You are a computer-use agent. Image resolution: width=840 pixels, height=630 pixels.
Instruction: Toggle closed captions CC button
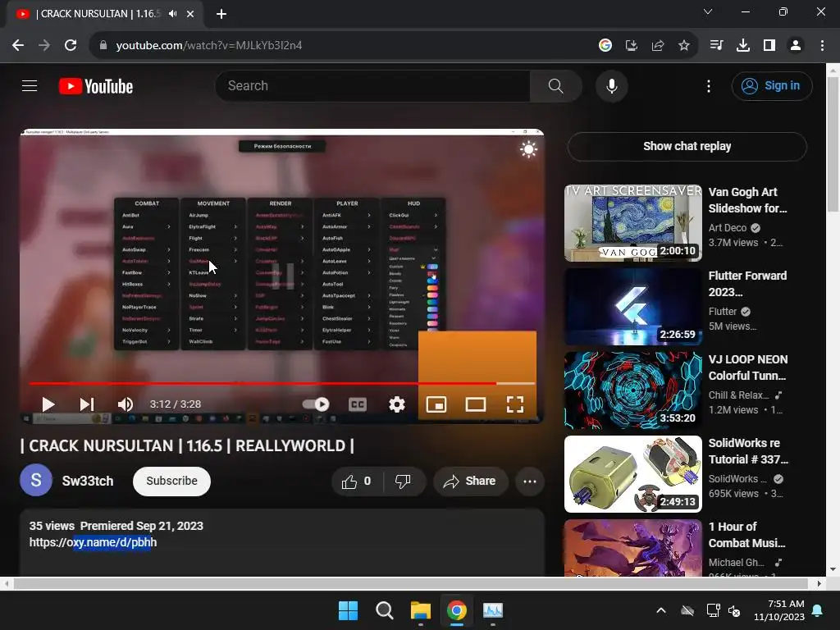pyautogui.click(x=358, y=404)
